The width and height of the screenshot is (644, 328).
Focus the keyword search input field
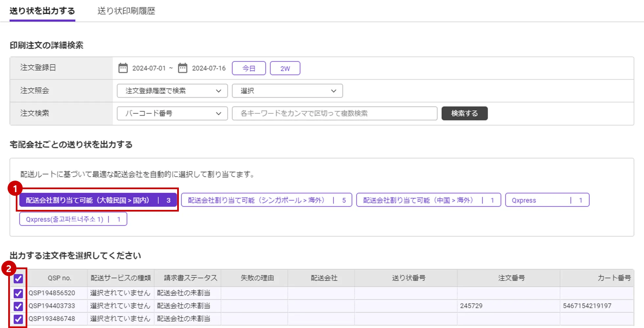click(335, 114)
